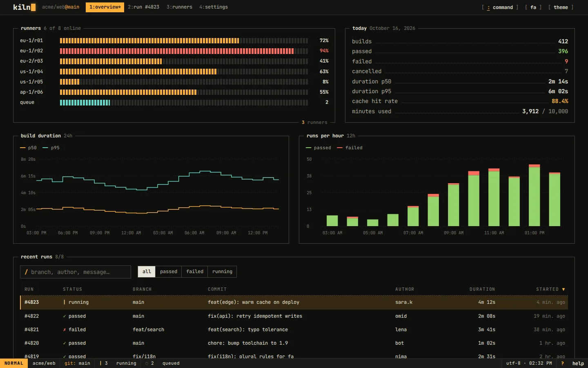Screen dimensions: 588x368
Task: Toggle failed series in runs per hour legend
Action: tap(350, 148)
